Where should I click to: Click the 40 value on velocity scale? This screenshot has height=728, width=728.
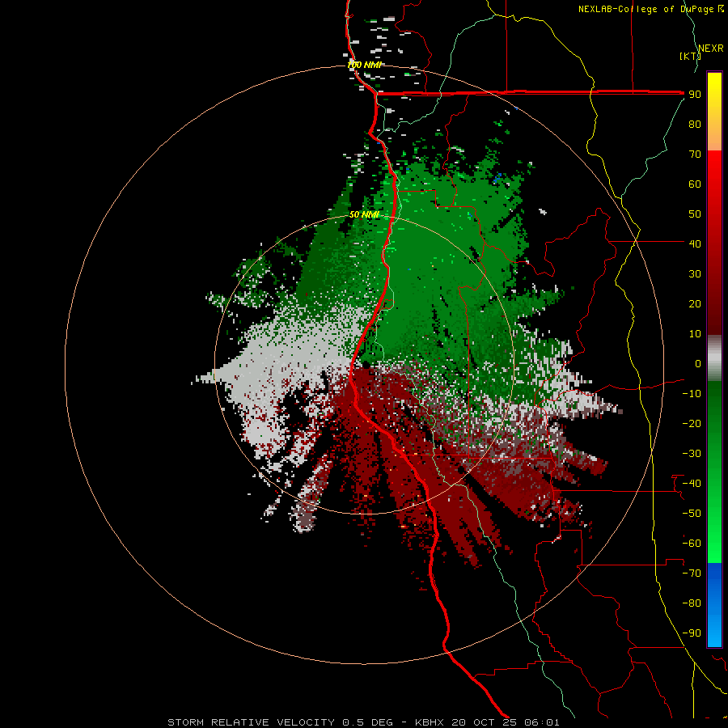pyautogui.click(x=695, y=243)
